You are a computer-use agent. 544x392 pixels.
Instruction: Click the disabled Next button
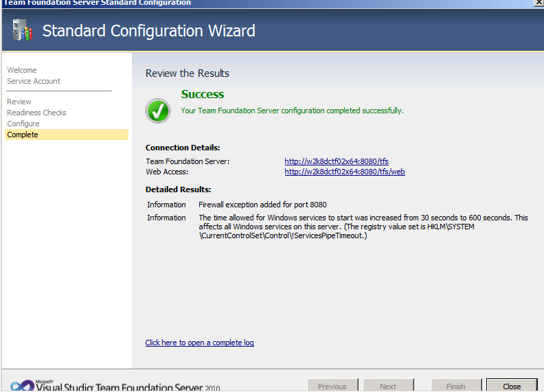point(388,386)
